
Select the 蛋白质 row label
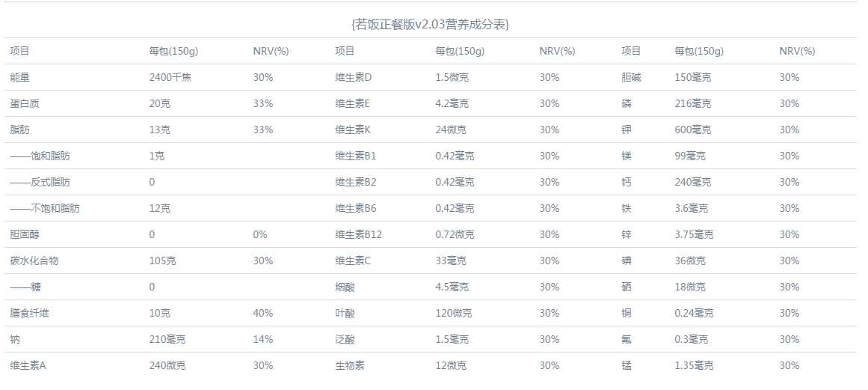click(x=25, y=103)
